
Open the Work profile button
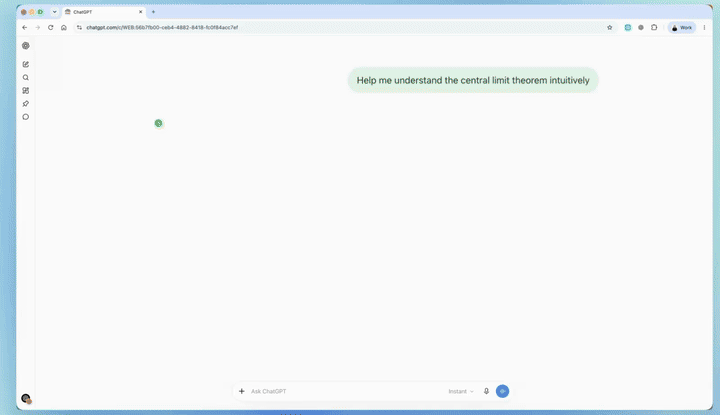(682, 28)
